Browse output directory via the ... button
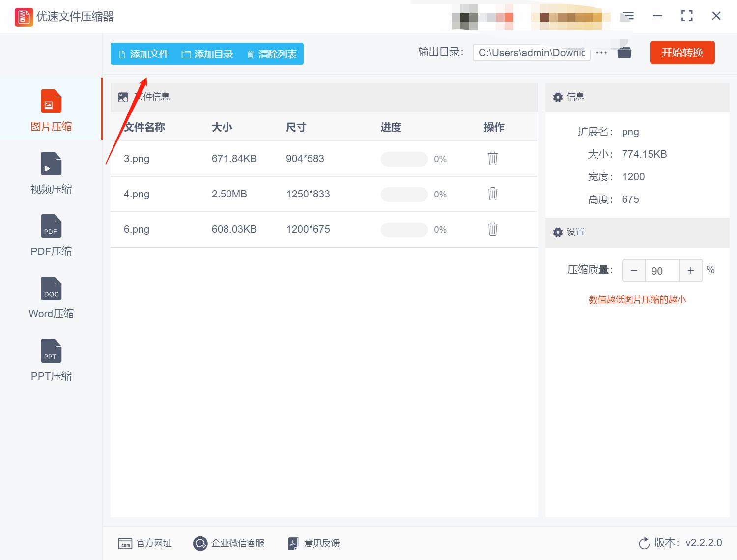 pyautogui.click(x=601, y=51)
